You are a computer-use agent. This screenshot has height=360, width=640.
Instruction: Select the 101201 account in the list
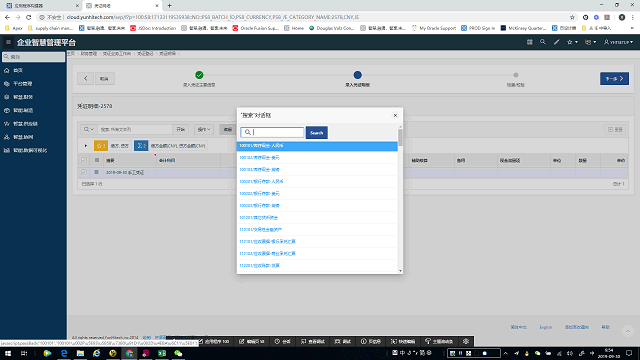317,218
